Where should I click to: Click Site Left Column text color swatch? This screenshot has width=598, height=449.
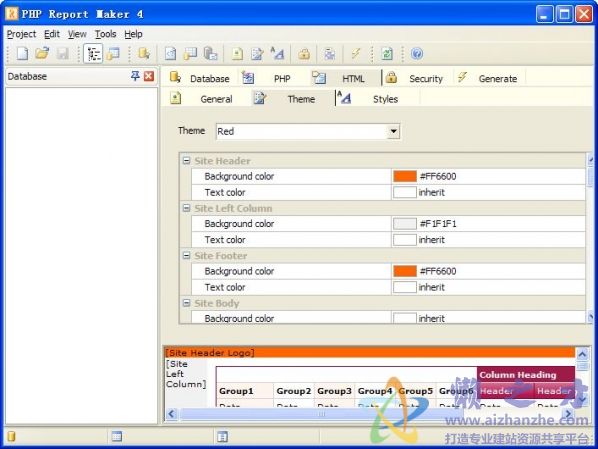click(405, 240)
